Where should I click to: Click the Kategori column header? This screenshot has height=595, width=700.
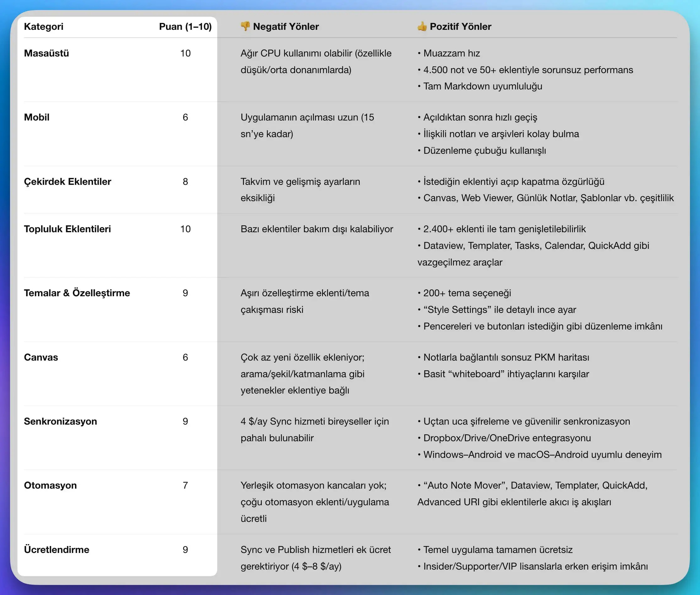(x=44, y=27)
